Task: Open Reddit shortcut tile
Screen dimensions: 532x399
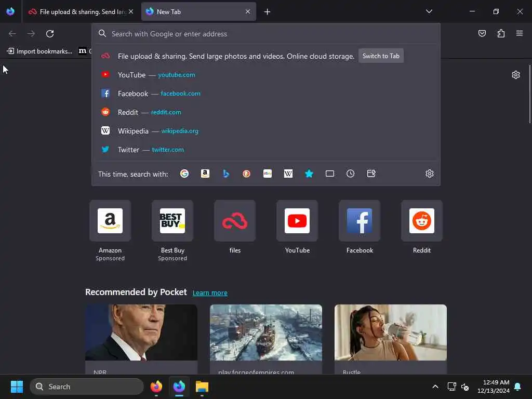Action: pos(422,221)
